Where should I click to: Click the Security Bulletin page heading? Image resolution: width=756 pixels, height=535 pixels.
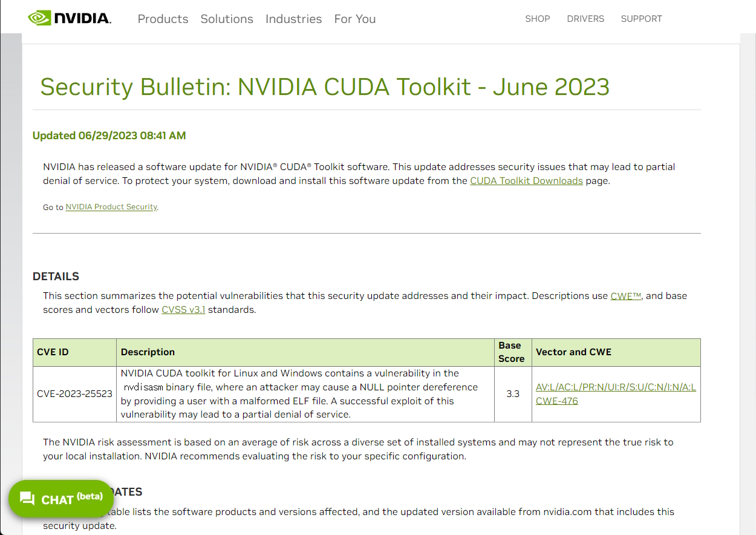(x=324, y=87)
